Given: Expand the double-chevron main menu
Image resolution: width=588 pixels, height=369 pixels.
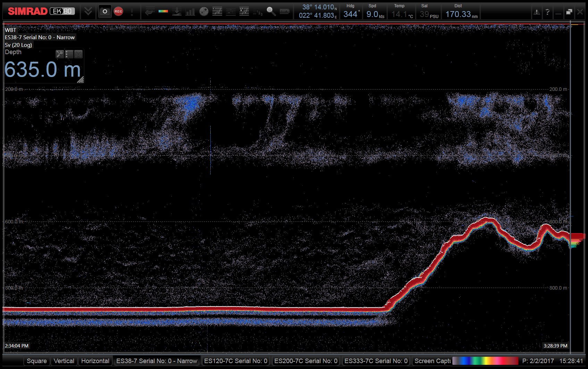Looking at the screenshot, I should [88, 11].
